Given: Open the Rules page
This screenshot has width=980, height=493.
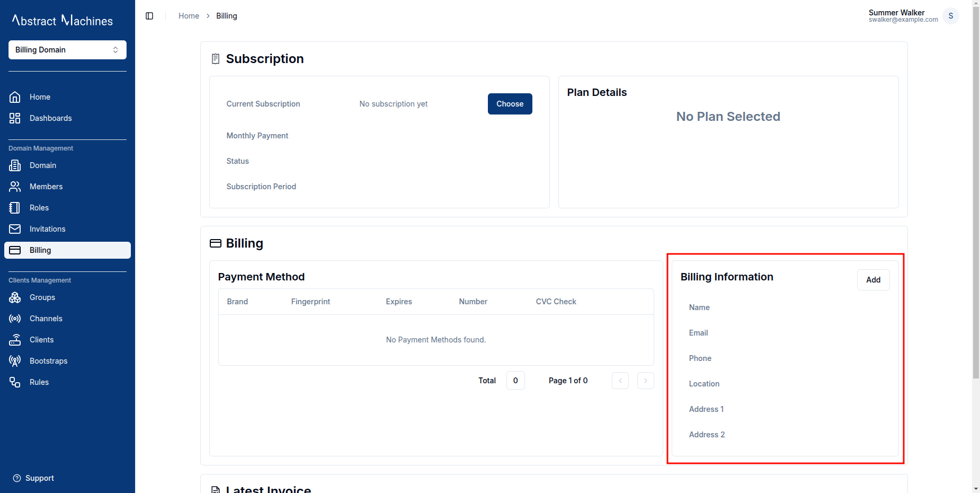Looking at the screenshot, I should coord(67,382).
